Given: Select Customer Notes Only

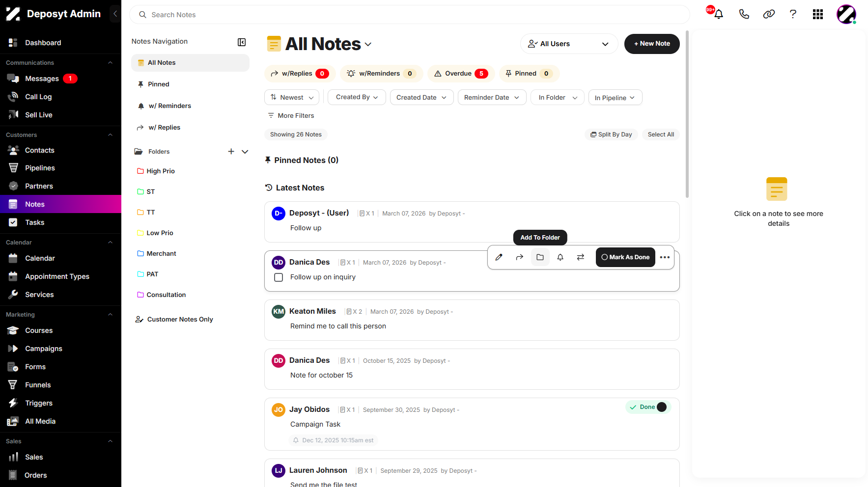Looking at the screenshot, I should [174, 320].
